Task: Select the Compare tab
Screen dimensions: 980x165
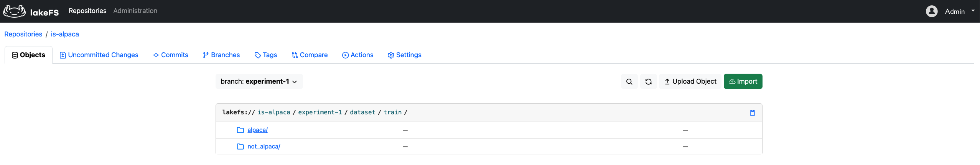Action: pyautogui.click(x=310, y=55)
